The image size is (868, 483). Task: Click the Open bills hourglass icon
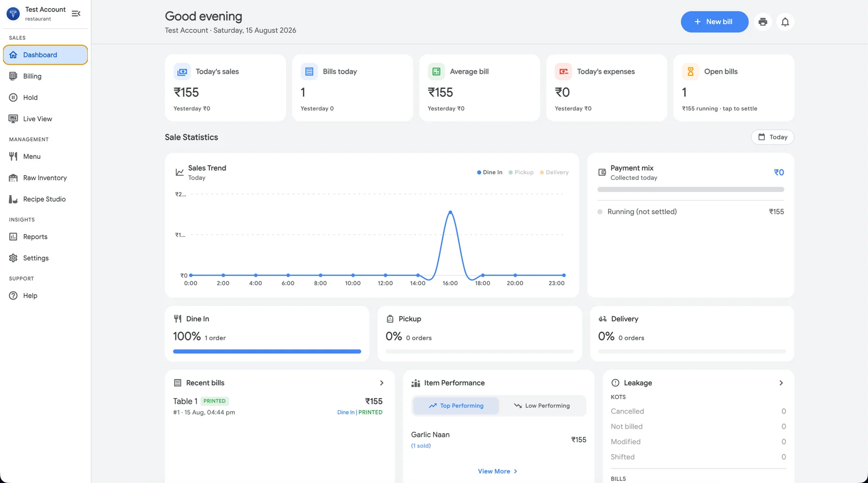pyautogui.click(x=691, y=71)
